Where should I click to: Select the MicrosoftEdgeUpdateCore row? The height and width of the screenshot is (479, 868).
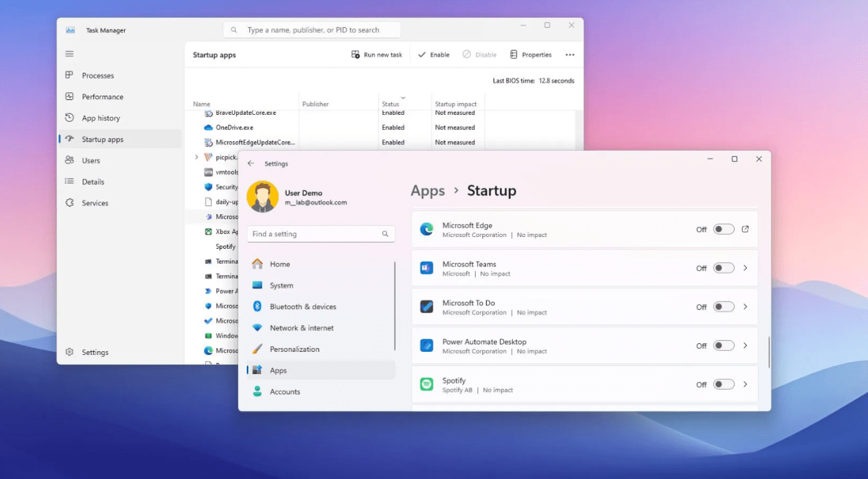pyautogui.click(x=380, y=143)
